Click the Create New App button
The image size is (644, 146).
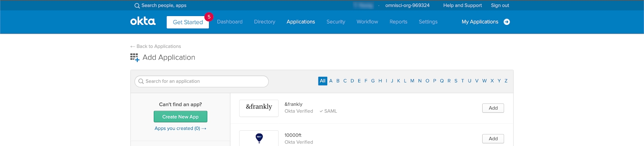click(180, 117)
